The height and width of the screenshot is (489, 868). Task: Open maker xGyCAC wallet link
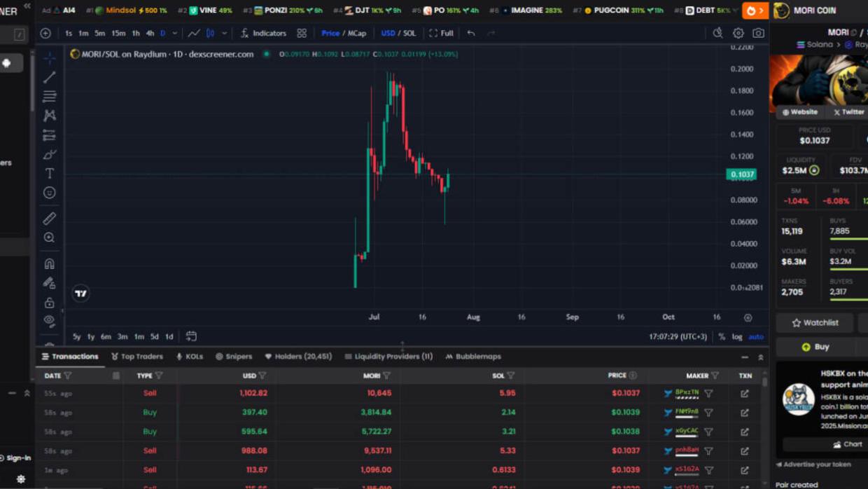coord(686,432)
